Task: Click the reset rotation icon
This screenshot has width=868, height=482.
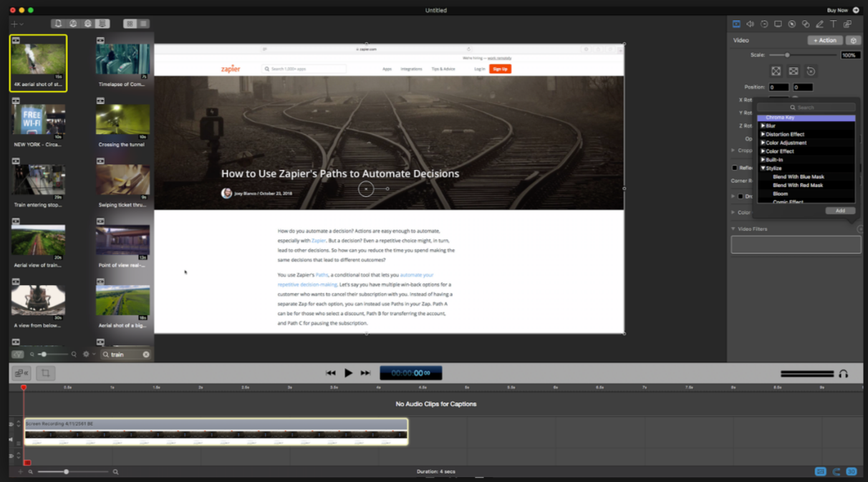Action: pos(811,71)
